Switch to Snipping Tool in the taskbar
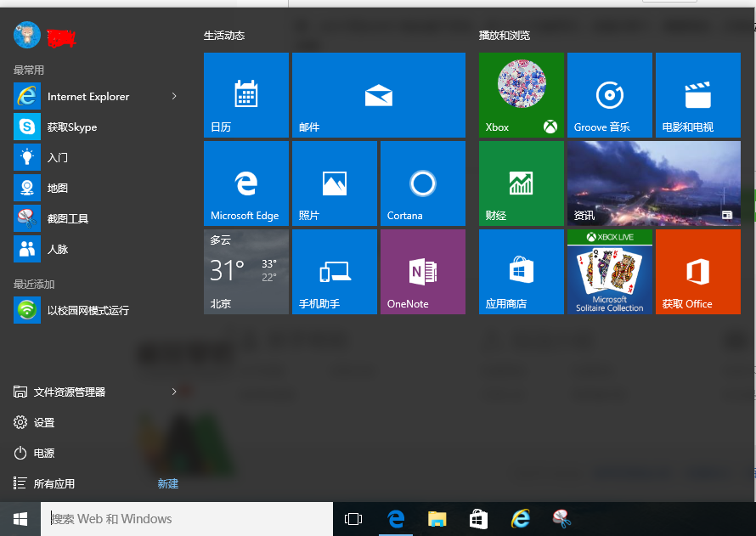Image resolution: width=756 pixels, height=536 pixels. coord(561,519)
